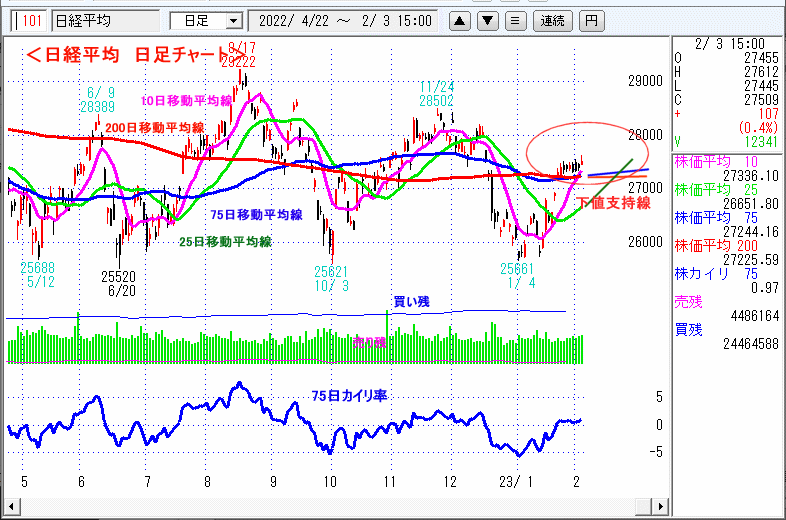Image resolution: width=786 pixels, height=520 pixels.
Task: Click the down arrow button in toolbar
Action: [488, 21]
